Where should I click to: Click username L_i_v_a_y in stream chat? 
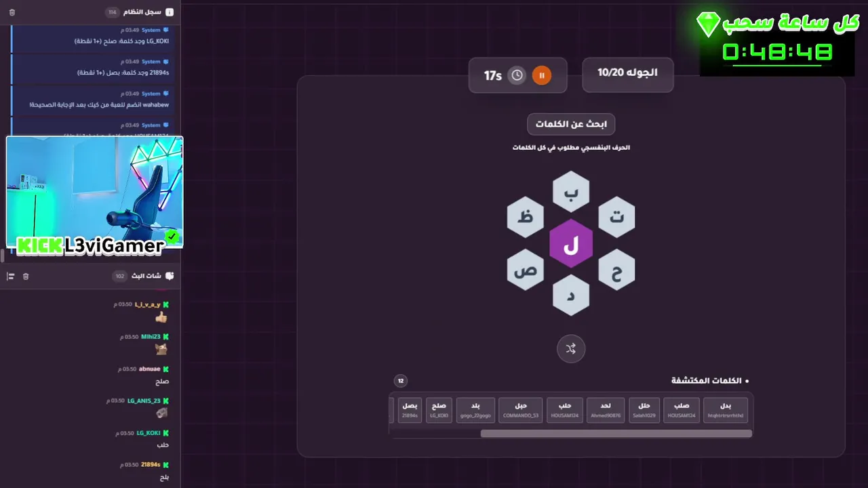(148, 304)
